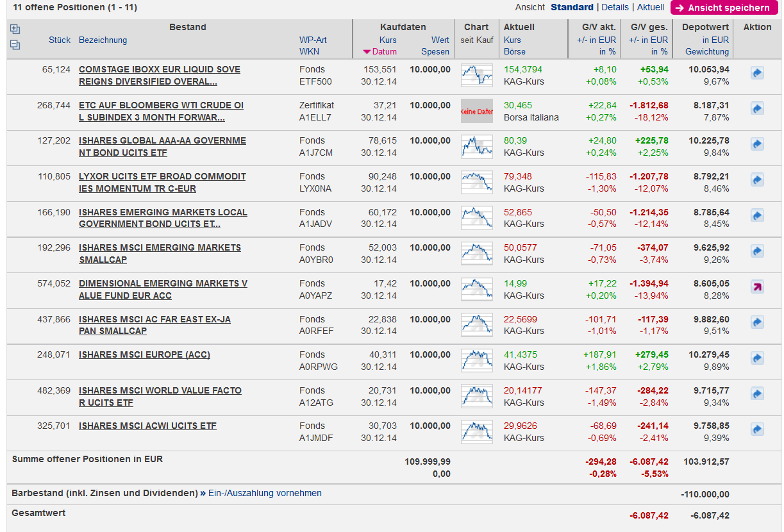
Task: Click action icon for iShares MSCI World Value row
Action: click(757, 394)
